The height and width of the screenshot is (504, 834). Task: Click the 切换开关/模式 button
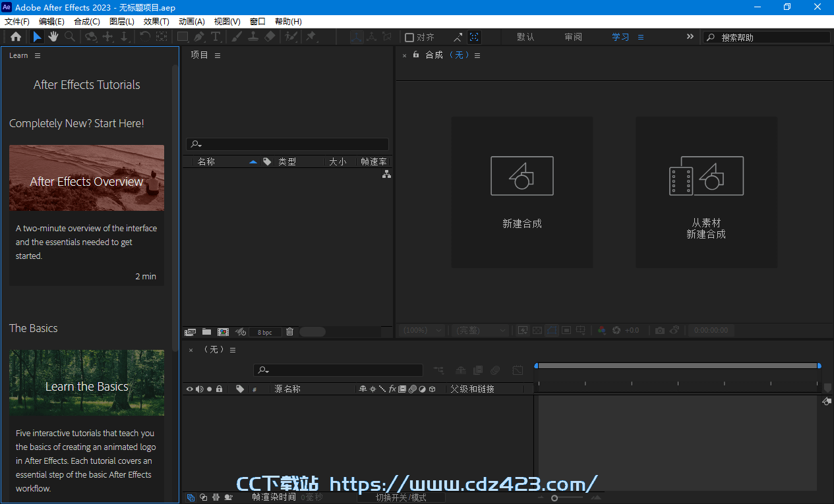pyautogui.click(x=401, y=497)
